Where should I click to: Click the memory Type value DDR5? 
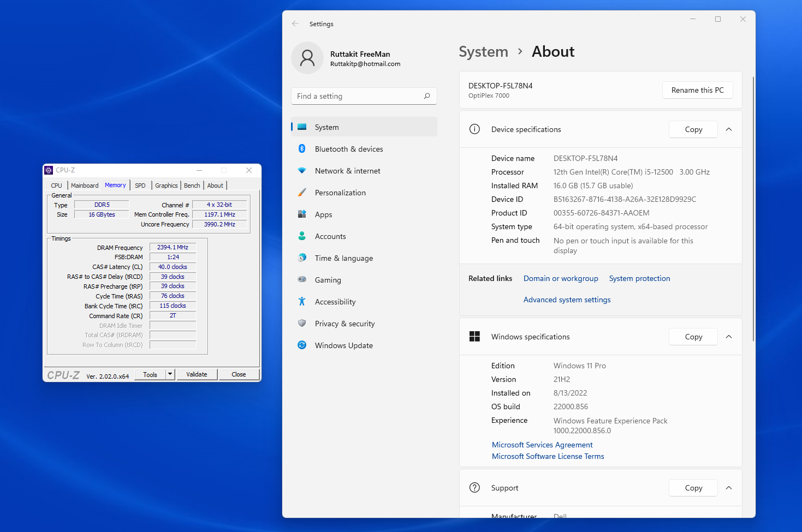point(102,205)
